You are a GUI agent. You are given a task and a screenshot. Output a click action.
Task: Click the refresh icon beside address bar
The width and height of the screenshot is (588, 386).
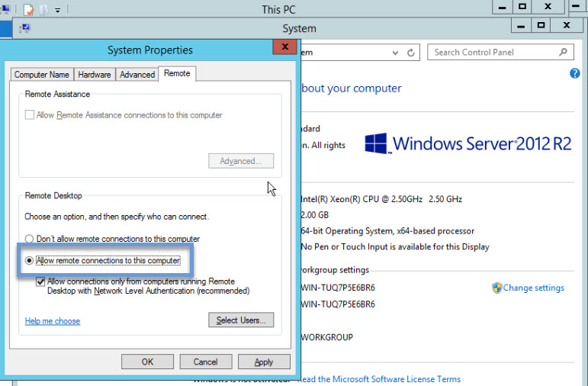coord(411,53)
